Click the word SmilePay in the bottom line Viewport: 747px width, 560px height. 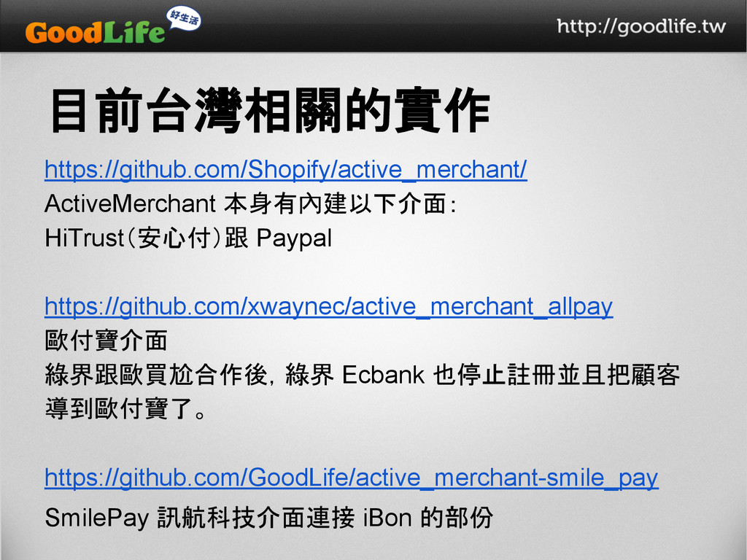97,518
